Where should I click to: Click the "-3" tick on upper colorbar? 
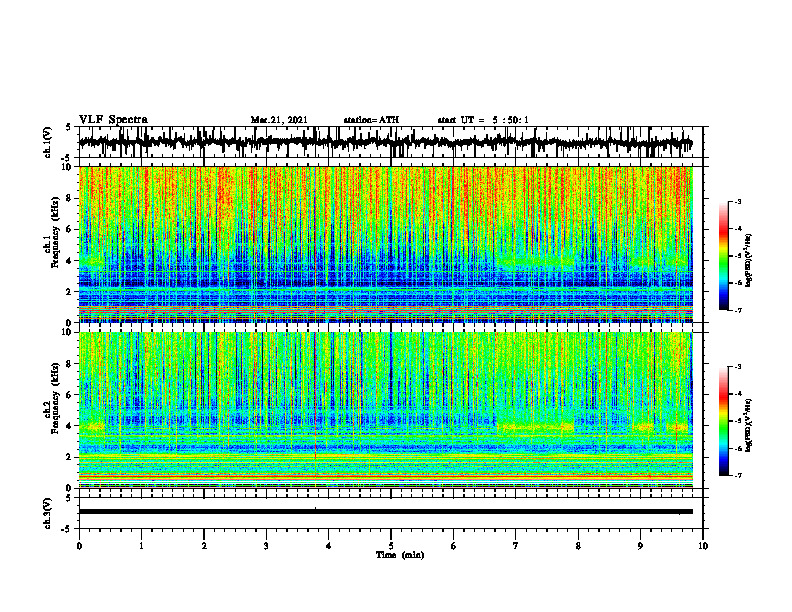point(738,201)
